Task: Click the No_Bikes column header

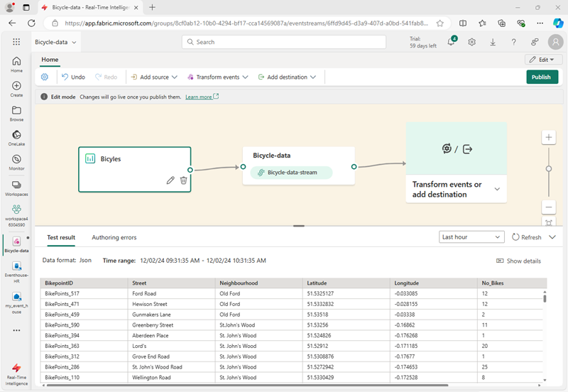Action: [x=511, y=283]
